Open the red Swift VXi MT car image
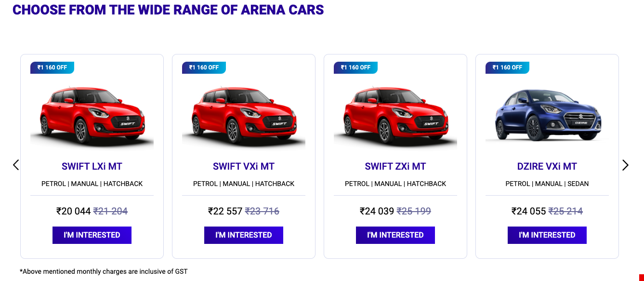Viewport: 644px width, 281px height. click(x=243, y=114)
